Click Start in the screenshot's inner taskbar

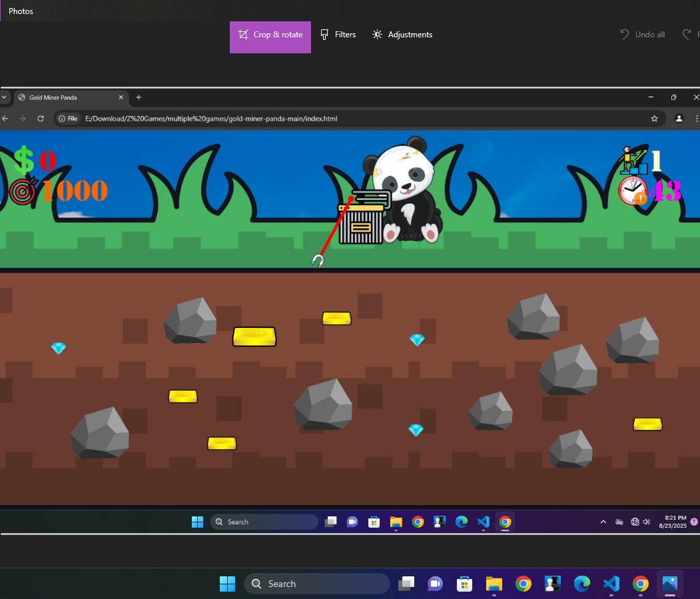pyautogui.click(x=197, y=522)
